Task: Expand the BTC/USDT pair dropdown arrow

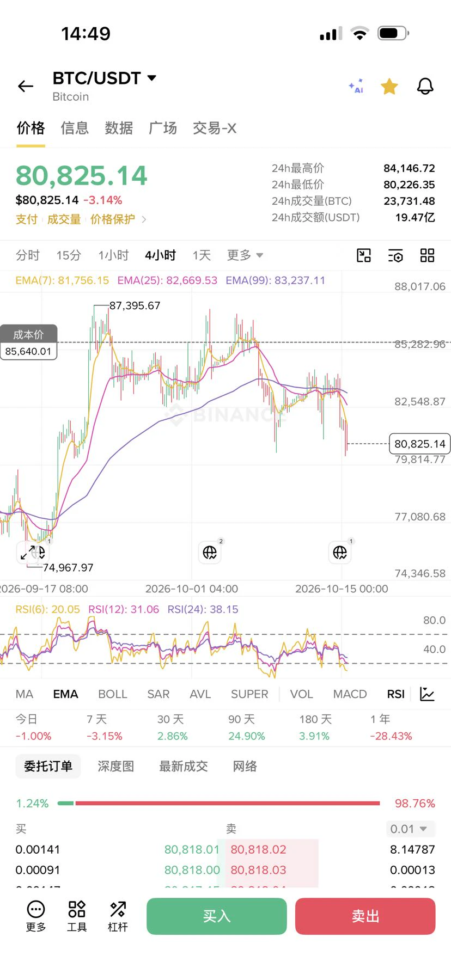Action: click(x=152, y=78)
